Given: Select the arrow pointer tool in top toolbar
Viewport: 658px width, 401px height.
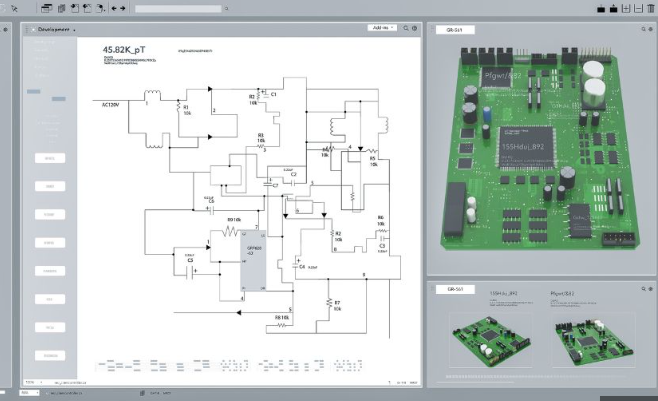Looking at the screenshot, I should (x=14, y=8).
